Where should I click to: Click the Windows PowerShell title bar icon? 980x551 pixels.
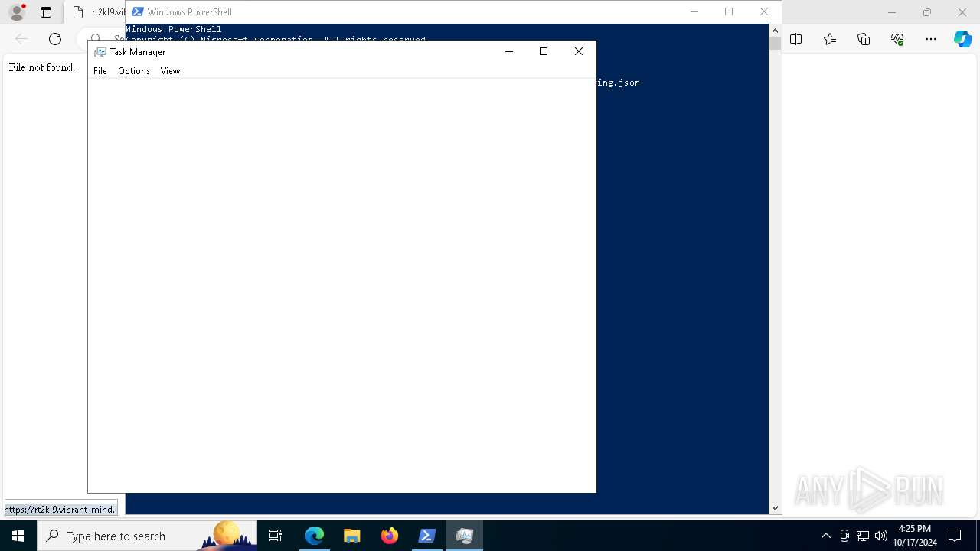click(x=138, y=11)
